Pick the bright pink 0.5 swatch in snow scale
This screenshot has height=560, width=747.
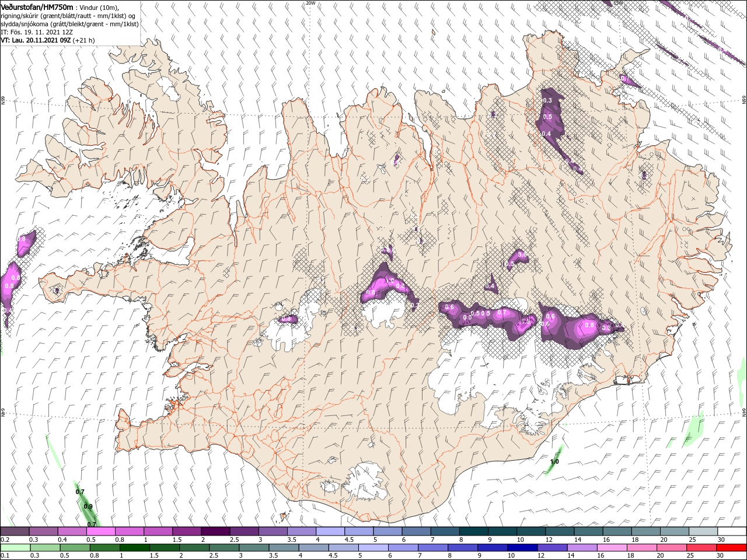(x=100, y=531)
